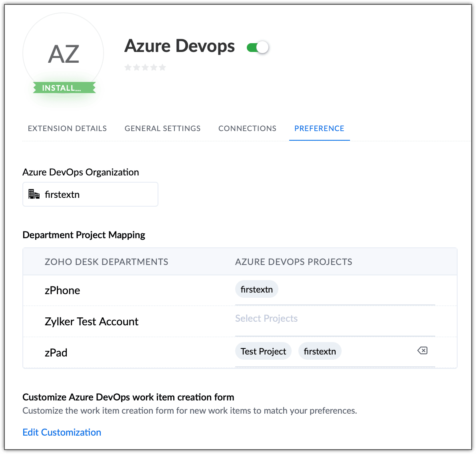Click the ZOHO DESK DEPARTMENTS column header
Screen dimensions: 476x454
pos(106,262)
